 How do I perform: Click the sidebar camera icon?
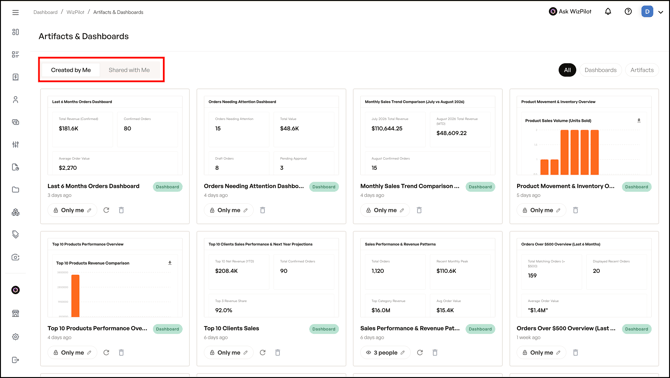click(15, 257)
